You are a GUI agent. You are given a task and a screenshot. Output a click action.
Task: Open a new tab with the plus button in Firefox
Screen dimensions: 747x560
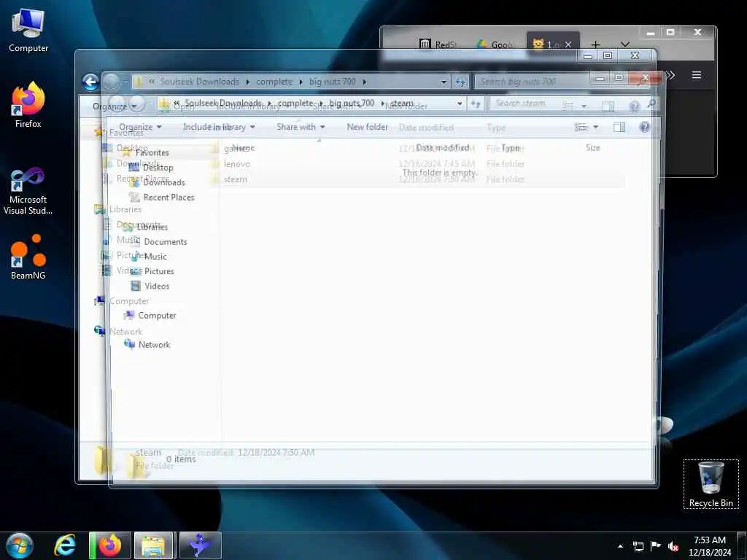(595, 44)
